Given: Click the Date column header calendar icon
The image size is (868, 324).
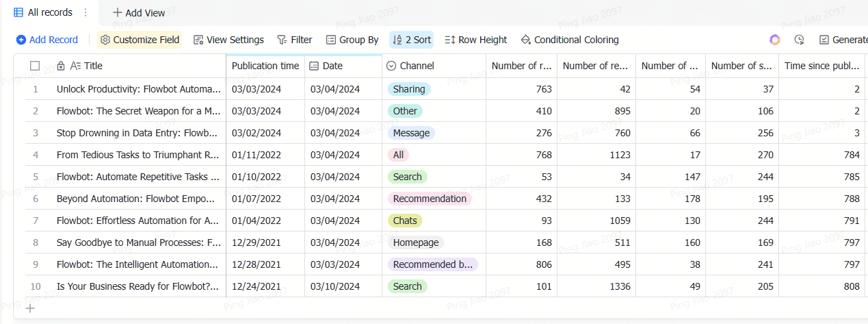Looking at the screenshot, I should click(314, 66).
